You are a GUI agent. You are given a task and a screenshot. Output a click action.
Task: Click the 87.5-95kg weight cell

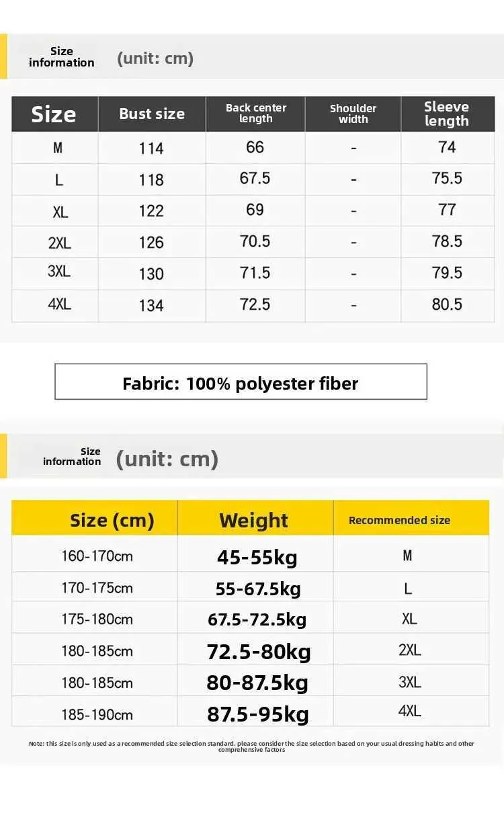point(258,714)
